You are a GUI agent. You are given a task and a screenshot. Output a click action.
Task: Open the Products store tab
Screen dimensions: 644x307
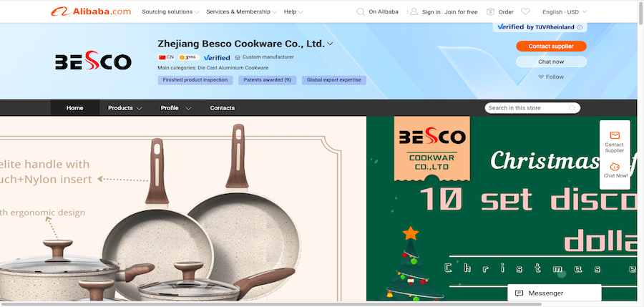pos(125,108)
